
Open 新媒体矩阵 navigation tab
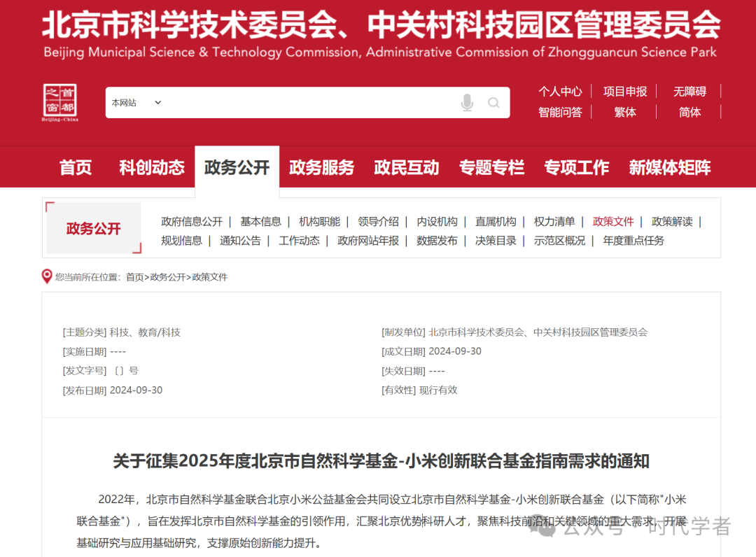[x=669, y=167]
